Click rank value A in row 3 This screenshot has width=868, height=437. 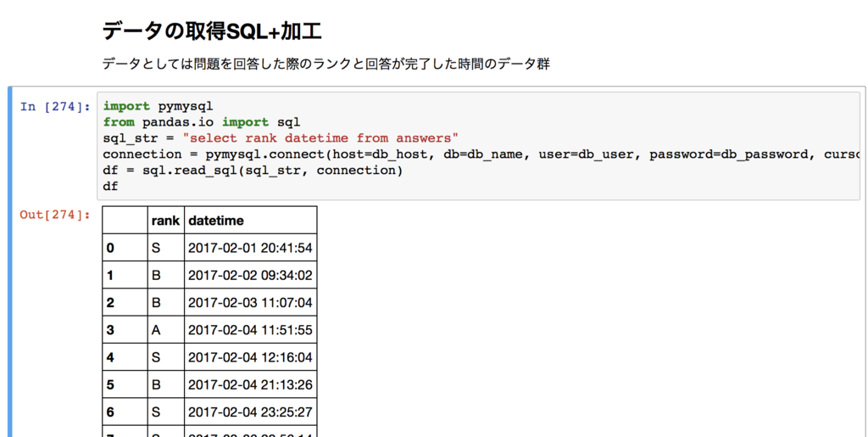pos(165,330)
